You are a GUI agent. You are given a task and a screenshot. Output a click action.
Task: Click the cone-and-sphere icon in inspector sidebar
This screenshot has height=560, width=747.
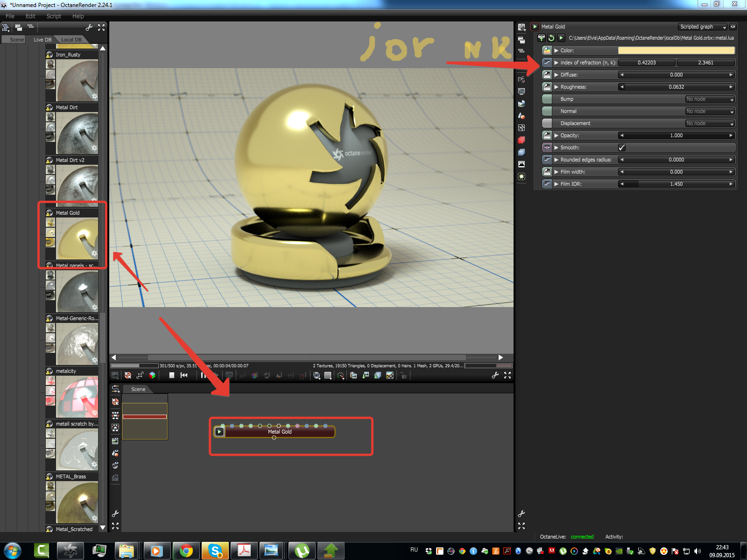coord(521,116)
